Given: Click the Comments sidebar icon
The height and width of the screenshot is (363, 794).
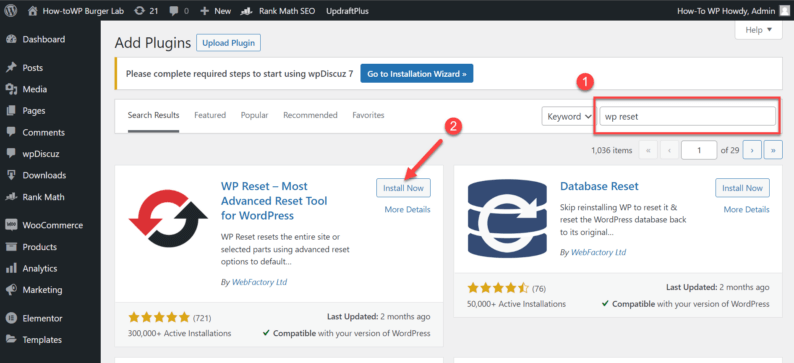Looking at the screenshot, I should pos(11,132).
